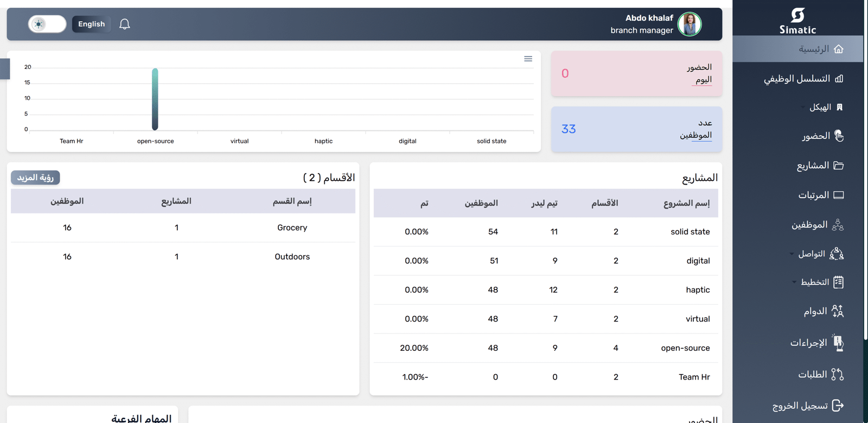
Task: Click the attendance hand icon in sidebar
Action: tap(839, 136)
